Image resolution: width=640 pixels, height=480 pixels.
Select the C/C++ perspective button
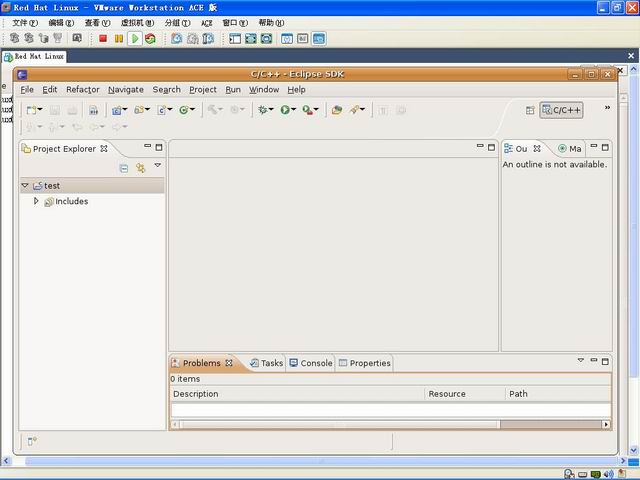pyautogui.click(x=561, y=110)
